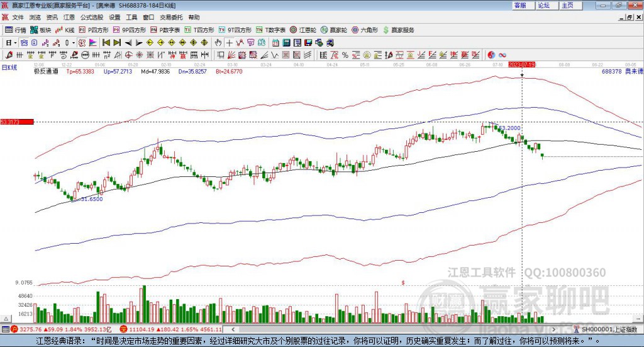Click the 3275.76 index reading in status bar
The image size is (644, 347).
click(x=30, y=329)
